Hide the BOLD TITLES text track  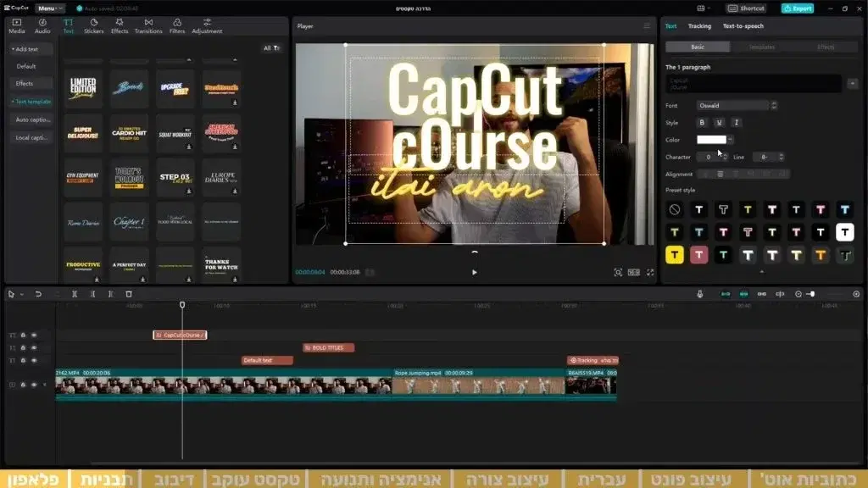click(x=34, y=348)
